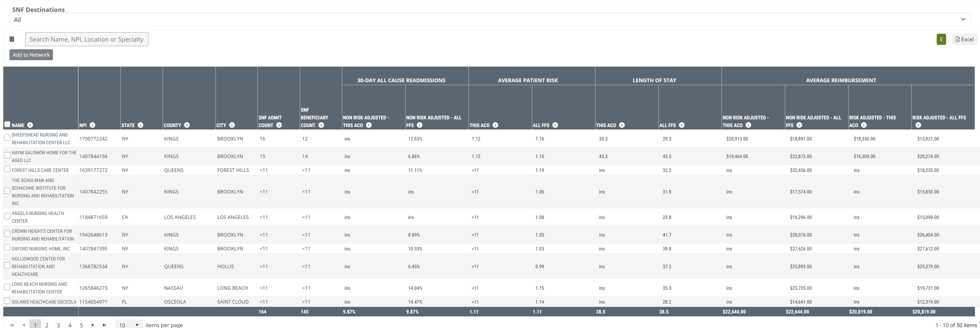Click the info icon for SNF Admit Count
This screenshot has height=328, width=980.
tap(279, 125)
